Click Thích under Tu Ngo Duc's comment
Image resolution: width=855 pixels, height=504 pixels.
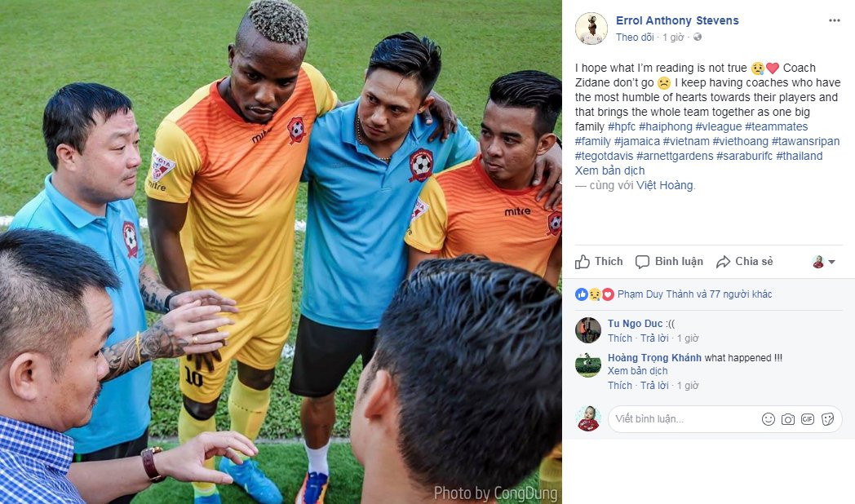tap(620, 338)
